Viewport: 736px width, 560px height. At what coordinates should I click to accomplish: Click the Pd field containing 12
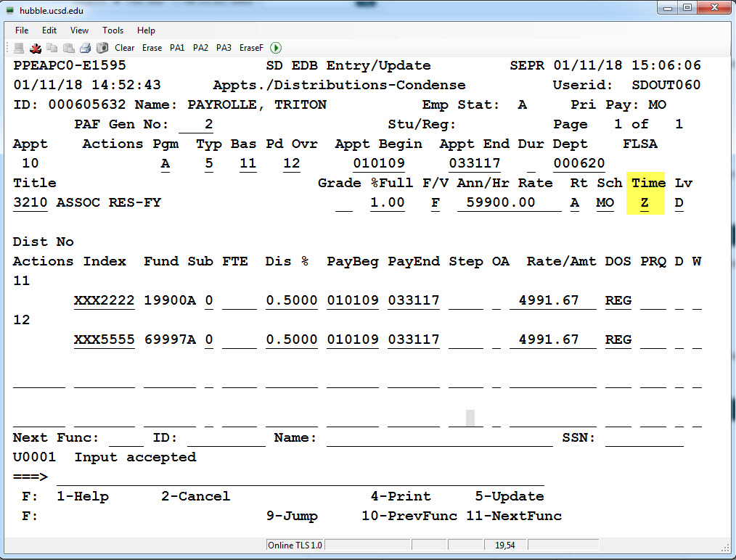tap(292, 164)
